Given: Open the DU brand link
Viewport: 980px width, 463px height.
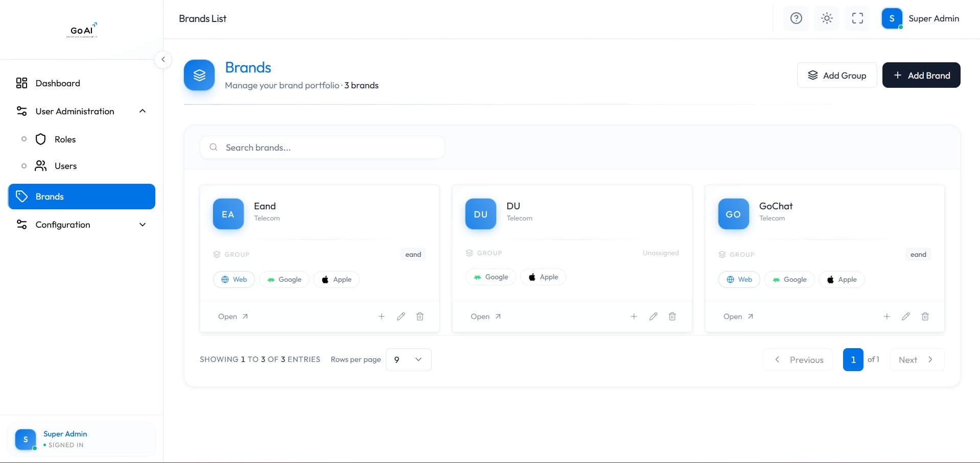Looking at the screenshot, I should coord(485,316).
